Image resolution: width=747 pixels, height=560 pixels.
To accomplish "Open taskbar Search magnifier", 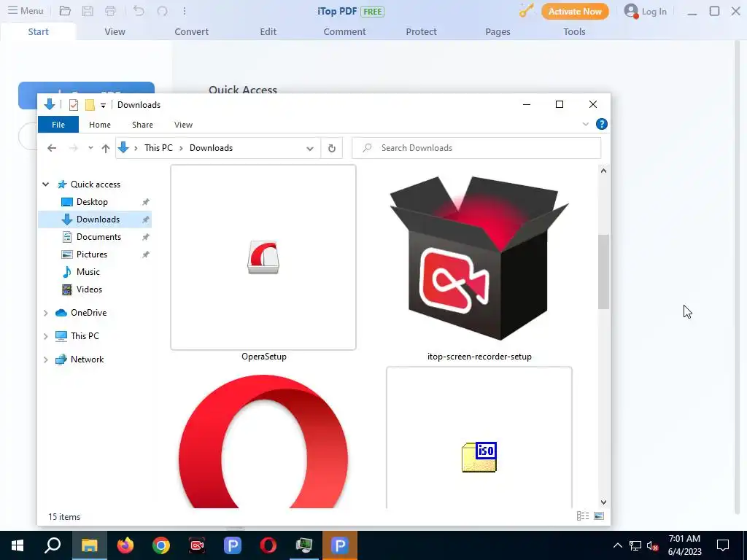I will point(53,545).
